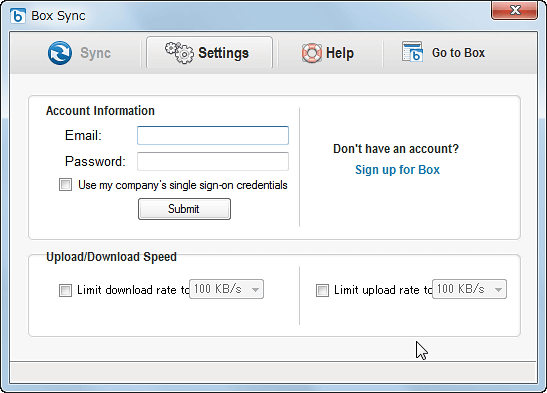This screenshot has width=547, height=393.
Task: Click the Don't have an account? text
Action: [x=396, y=149]
